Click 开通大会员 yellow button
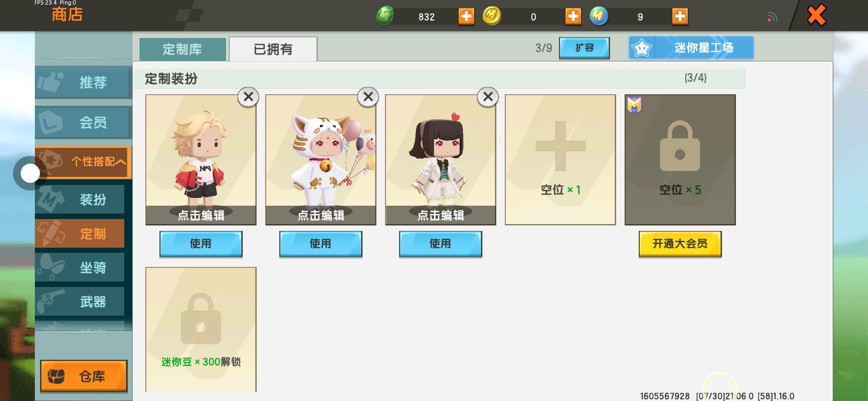Image resolution: width=868 pixels, height=401 pixels. coord(680,244)
